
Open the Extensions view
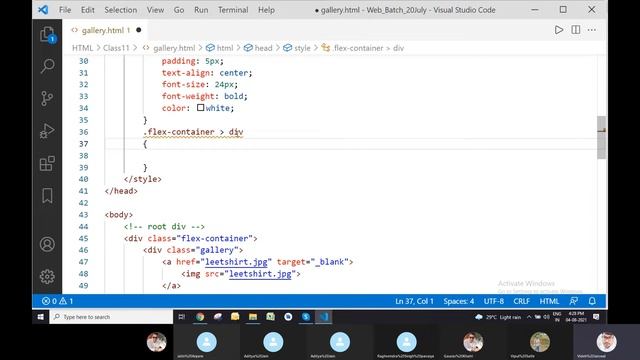(47, 163)
